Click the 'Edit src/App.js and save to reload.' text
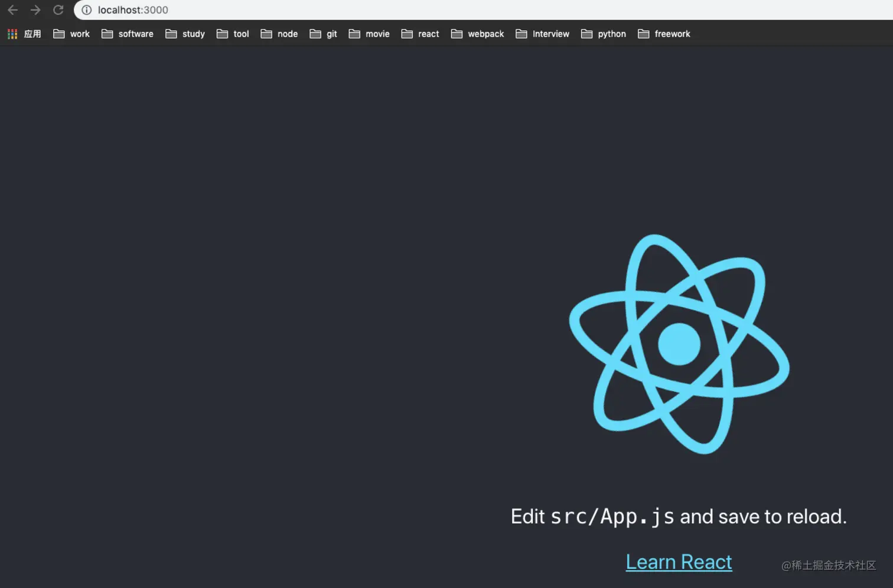Screen dimensions: 893x588 679,517
